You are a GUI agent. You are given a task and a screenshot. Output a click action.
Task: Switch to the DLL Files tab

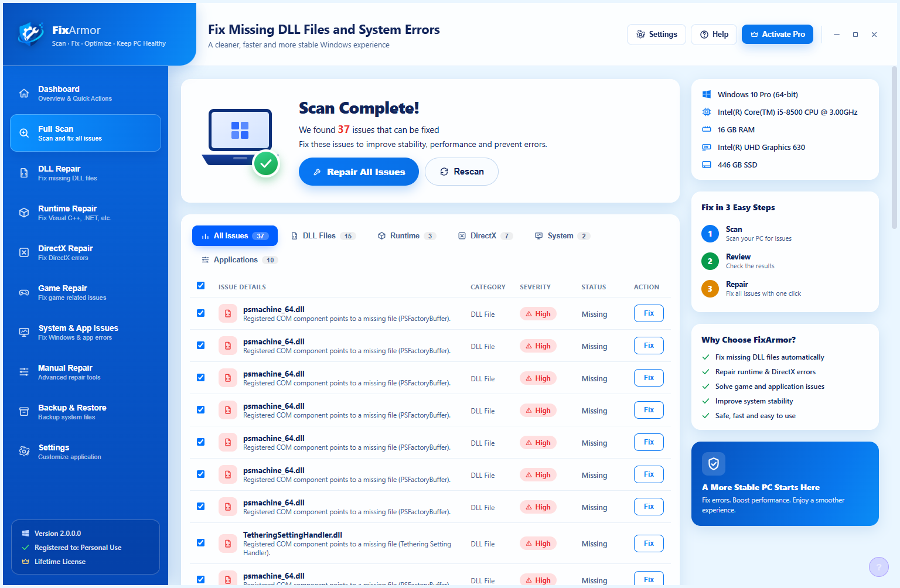coord(323,236)
